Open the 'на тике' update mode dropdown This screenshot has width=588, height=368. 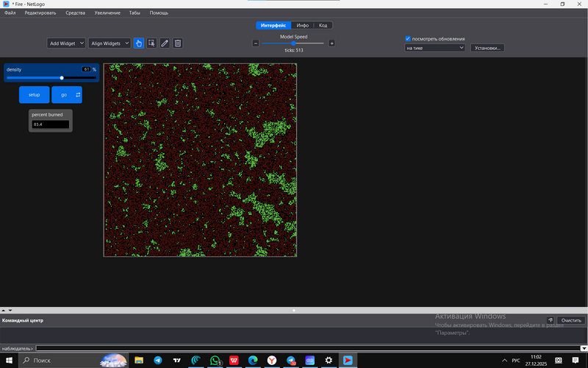[435, 48]
